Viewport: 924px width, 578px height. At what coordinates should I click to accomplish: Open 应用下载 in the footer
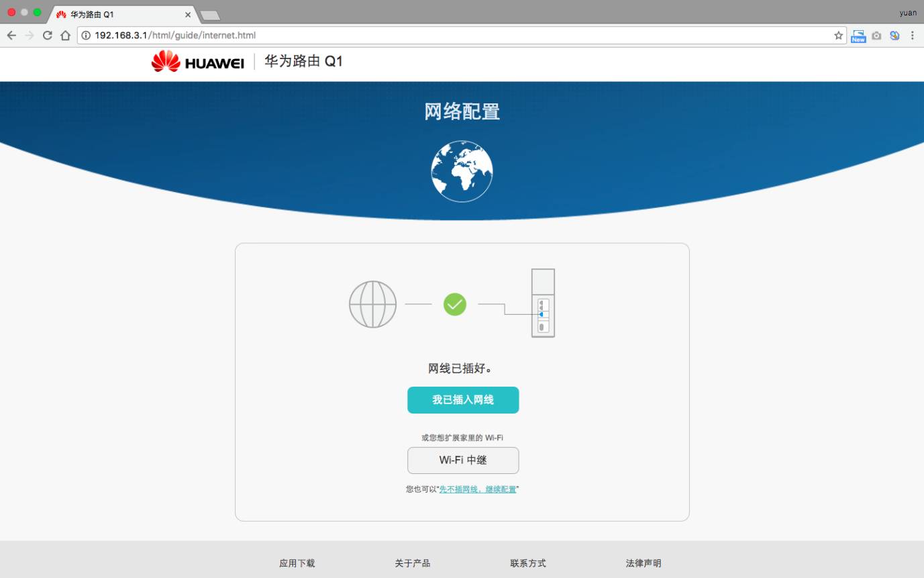click(x=297, y=563)
